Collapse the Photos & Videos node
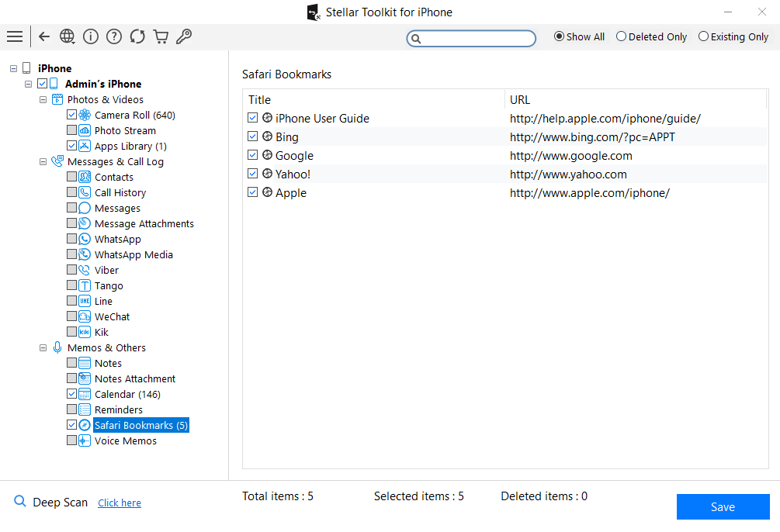 point(43,99)
